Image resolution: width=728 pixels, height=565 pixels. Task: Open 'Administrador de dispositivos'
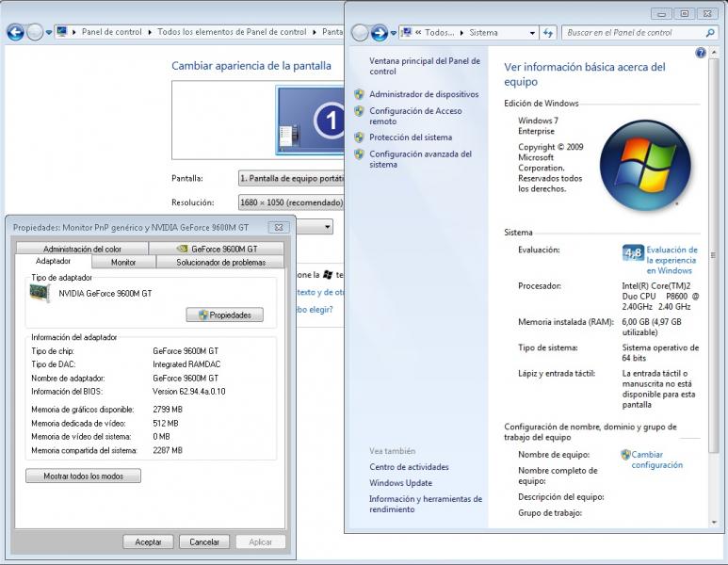pyautogui.click(x=424, y=94)
